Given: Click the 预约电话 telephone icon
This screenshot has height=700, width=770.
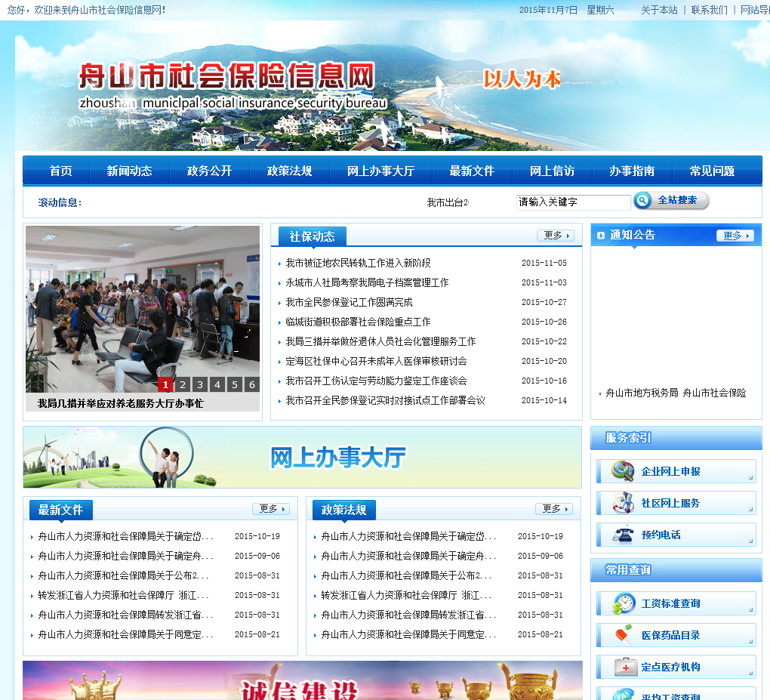Looking at the screenshot, I should (622, 535).
